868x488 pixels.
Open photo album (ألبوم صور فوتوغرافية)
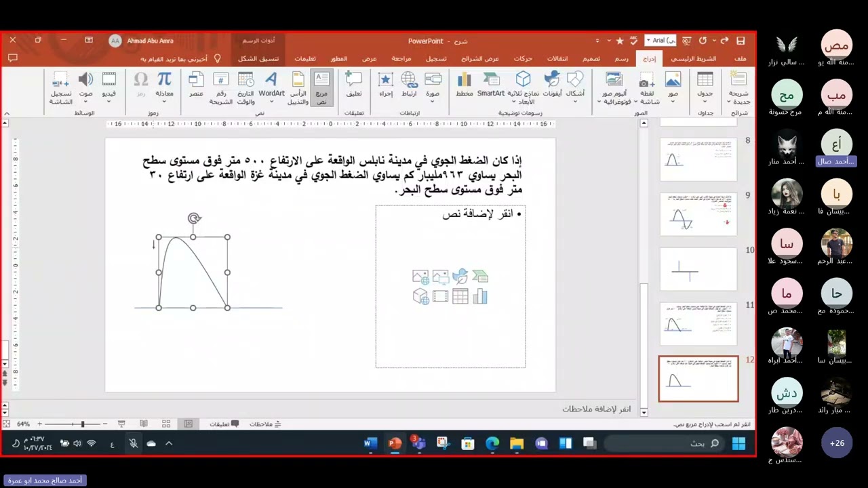pos(614,88)
